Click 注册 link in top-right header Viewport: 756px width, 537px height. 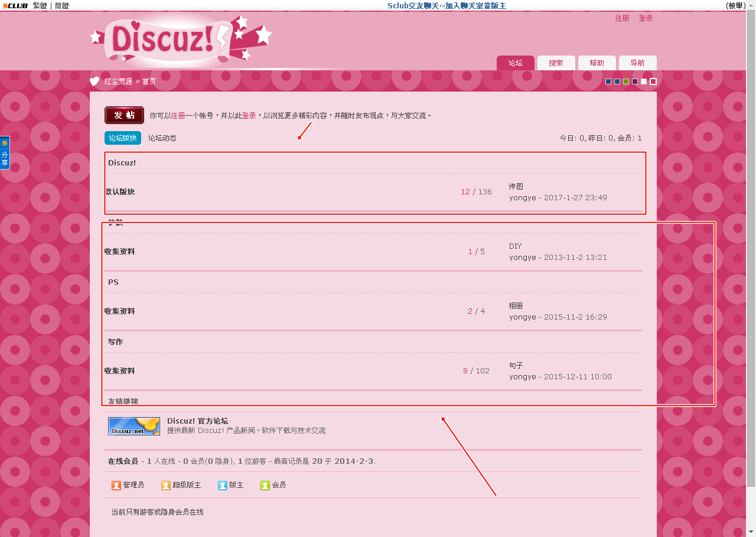[622, 18]
